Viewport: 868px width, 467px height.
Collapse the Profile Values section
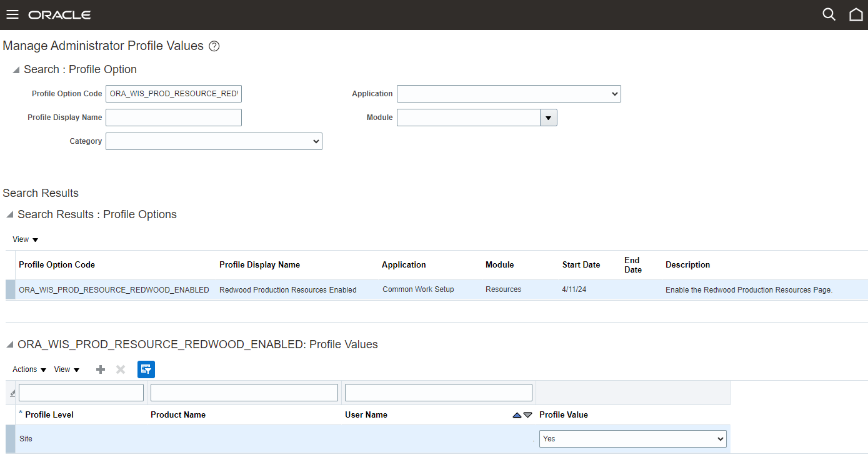point(9,345)
